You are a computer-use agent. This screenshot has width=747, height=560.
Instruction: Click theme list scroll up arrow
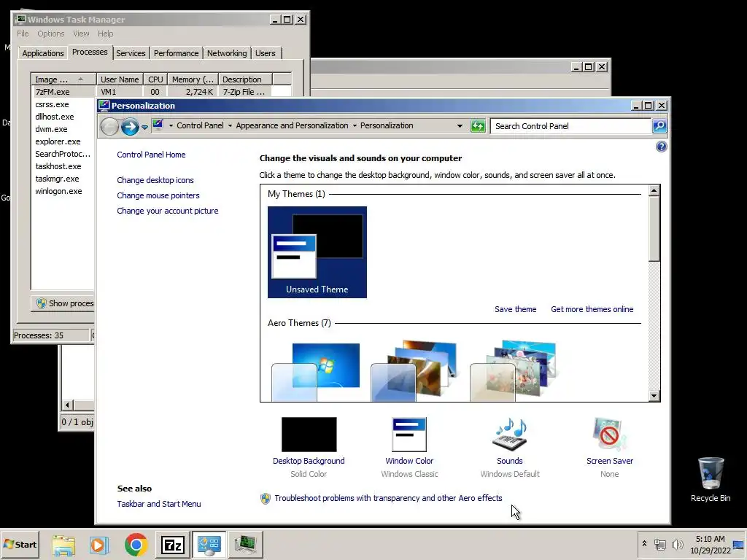(x=654, y=190)
